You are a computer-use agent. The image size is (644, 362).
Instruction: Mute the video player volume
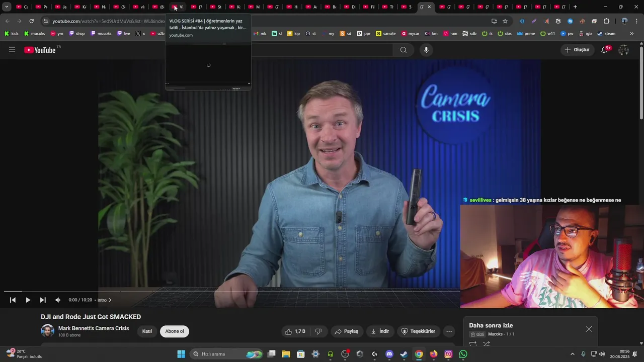[x=58, y=300]
